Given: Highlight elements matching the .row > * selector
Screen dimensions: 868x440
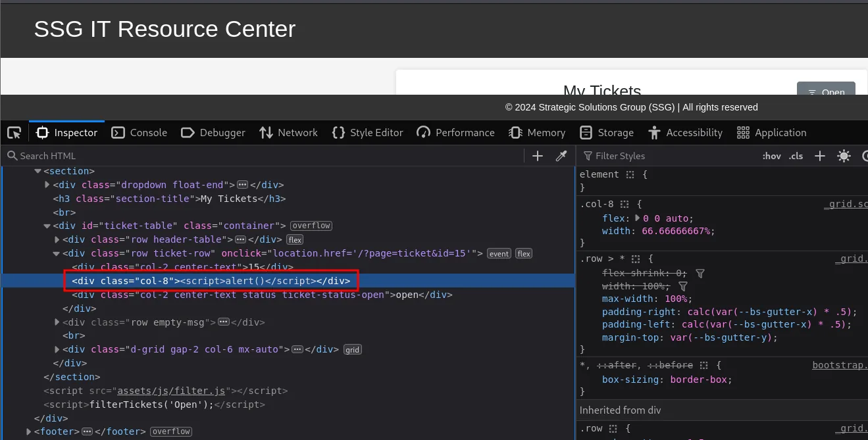Looking at the screenshot, I should (636, 259).
